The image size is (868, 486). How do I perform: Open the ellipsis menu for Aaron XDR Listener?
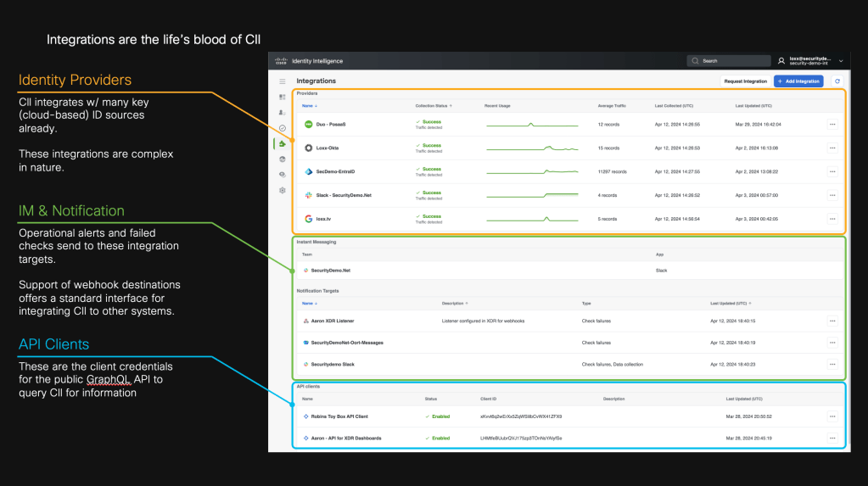[832, 321]
